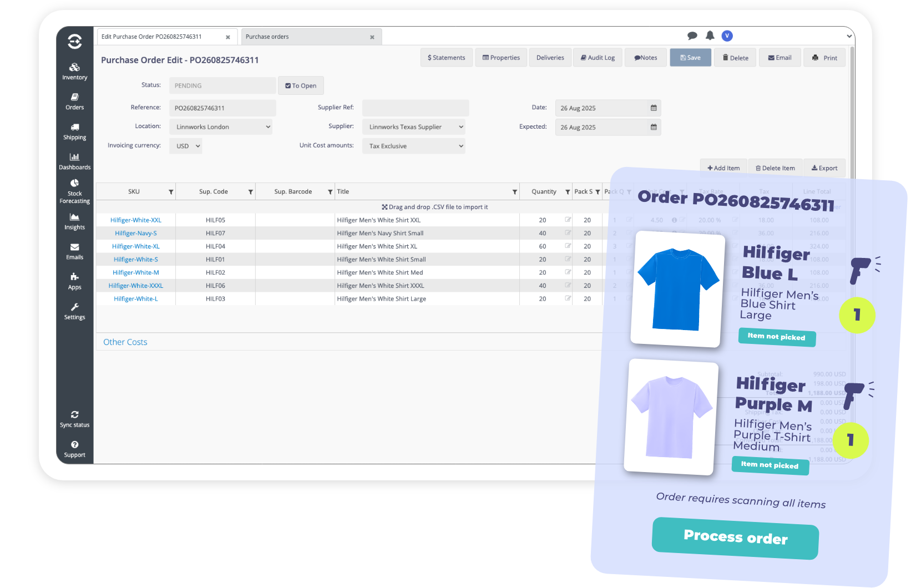Click the notification bell icon

click(x=710, y=36)
